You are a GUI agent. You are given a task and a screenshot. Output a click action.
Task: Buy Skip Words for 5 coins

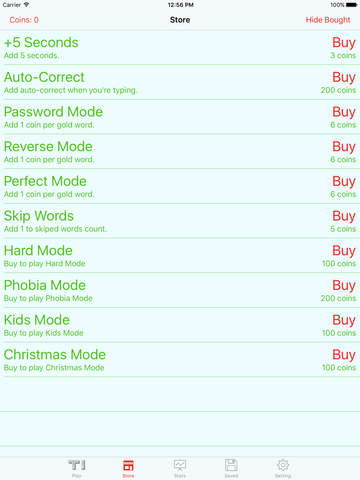tap(344, 216)
